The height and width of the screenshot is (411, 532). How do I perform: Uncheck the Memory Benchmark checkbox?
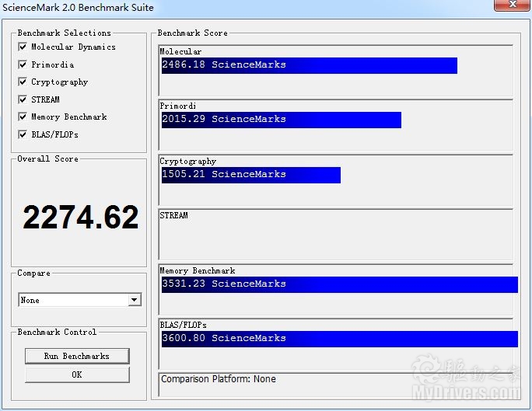point(23,117)
